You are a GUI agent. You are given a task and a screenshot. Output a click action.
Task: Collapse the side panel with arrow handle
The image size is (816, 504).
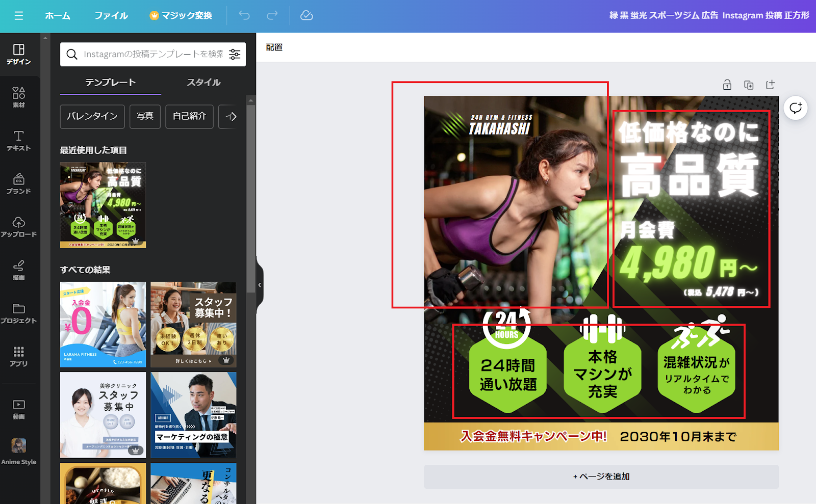260,285
